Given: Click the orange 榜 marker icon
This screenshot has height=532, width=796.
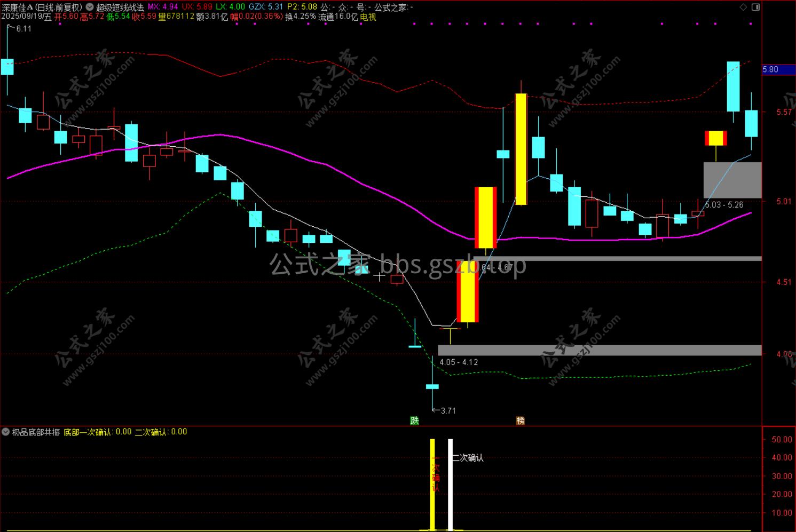Looking at the screenshot, I should coord(521,420).
